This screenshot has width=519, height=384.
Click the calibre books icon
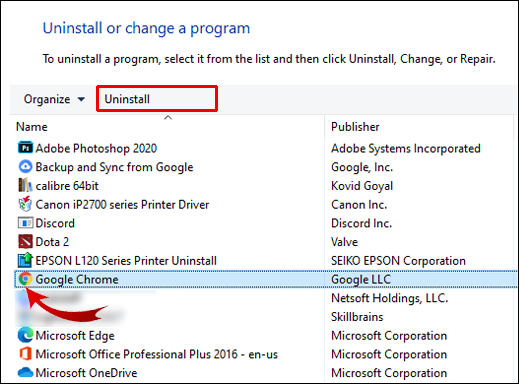[25, 185]
